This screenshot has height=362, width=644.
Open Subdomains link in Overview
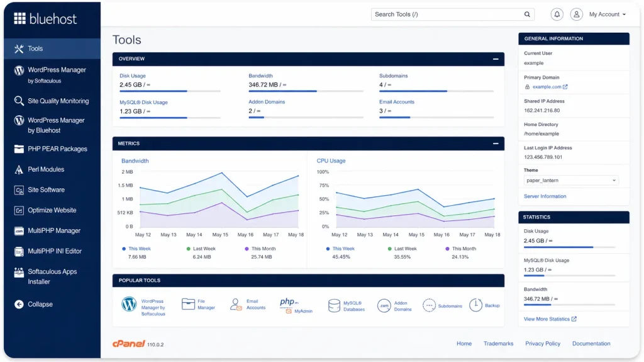click(x=394, y=76)
